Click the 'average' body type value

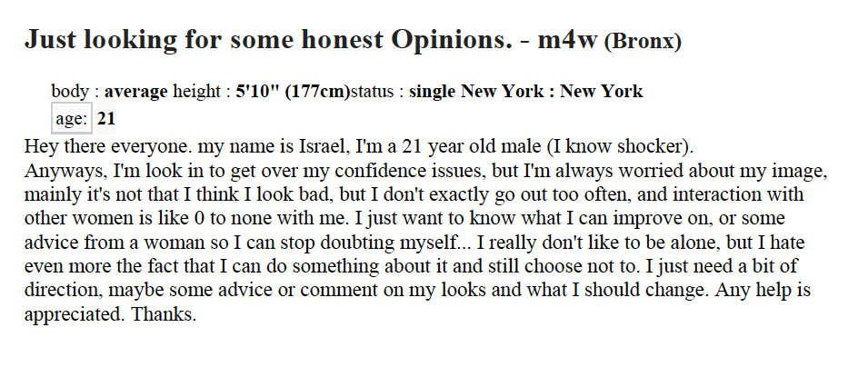click(136, 91)
